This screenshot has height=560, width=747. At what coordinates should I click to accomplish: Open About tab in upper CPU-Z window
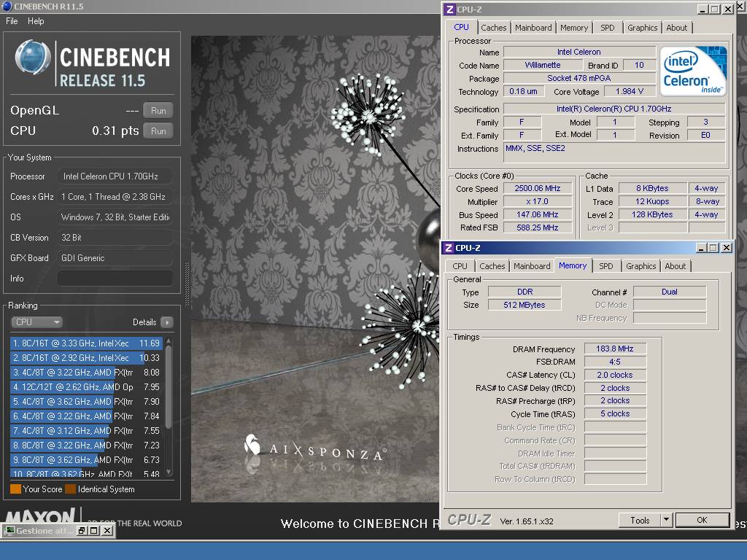pos(676,28)
